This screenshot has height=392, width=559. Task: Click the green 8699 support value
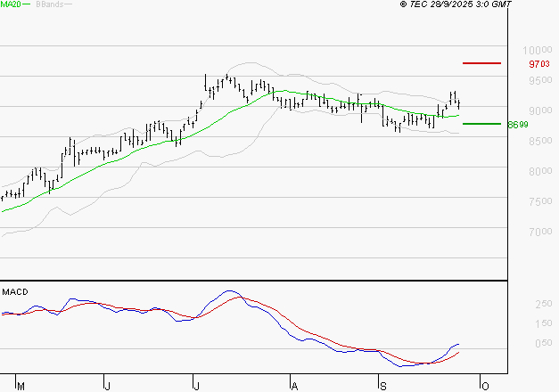pos(518,125)
